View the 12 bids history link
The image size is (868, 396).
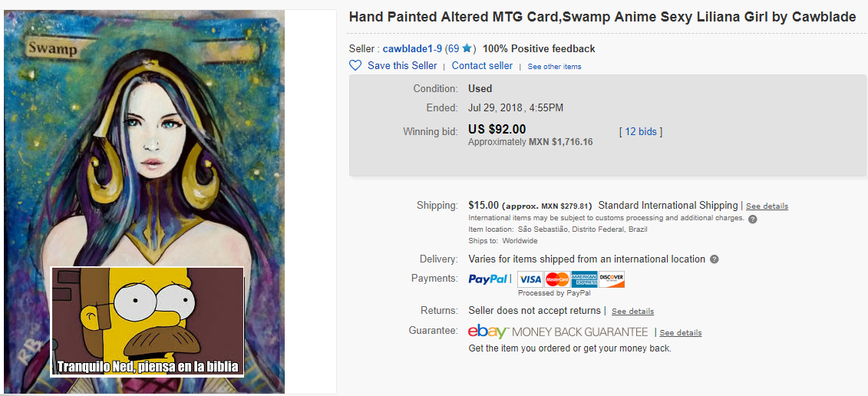click(641, 132)
